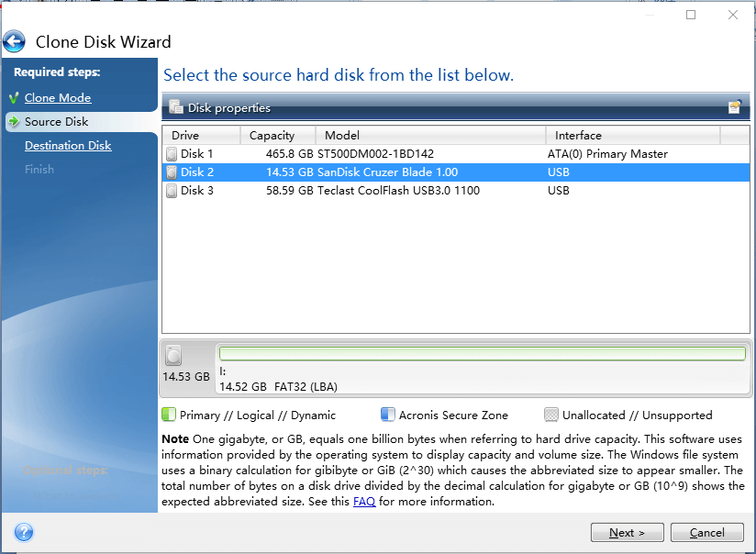Click the Acronis Secure Zone legend swatch
This screenshot has height=554, width=756.
click(x=388, y=415)
